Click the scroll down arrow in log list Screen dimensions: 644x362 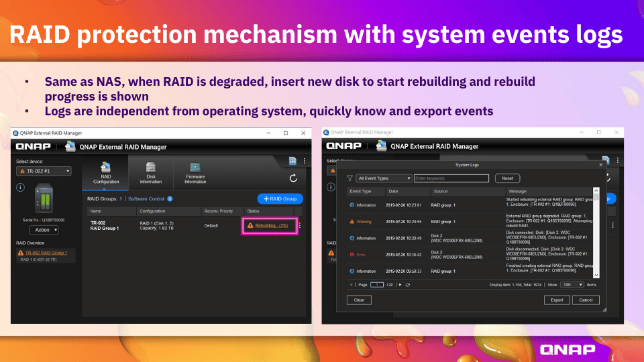596,276
